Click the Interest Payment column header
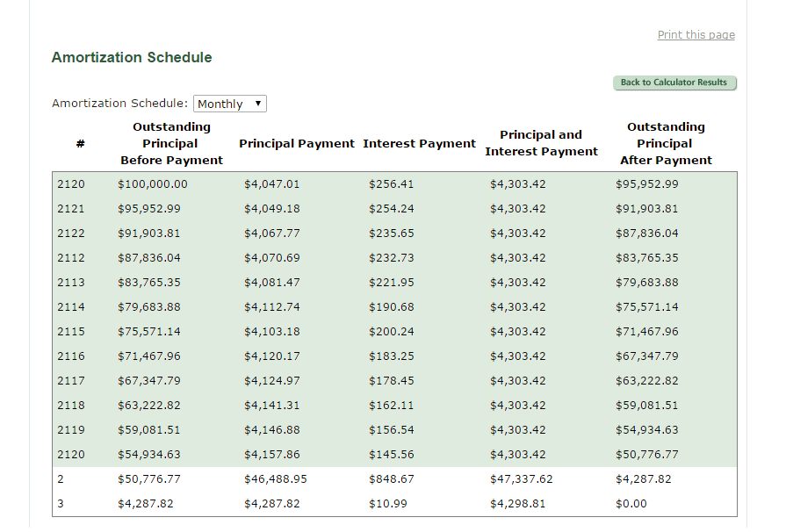The image size is (786, 532). 419,144
